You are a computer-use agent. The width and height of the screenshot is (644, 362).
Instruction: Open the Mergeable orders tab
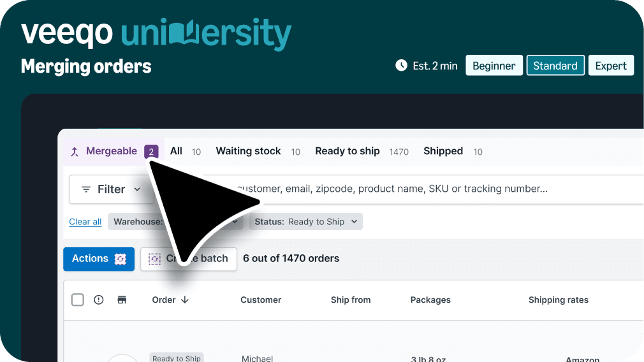pos(112,152)
